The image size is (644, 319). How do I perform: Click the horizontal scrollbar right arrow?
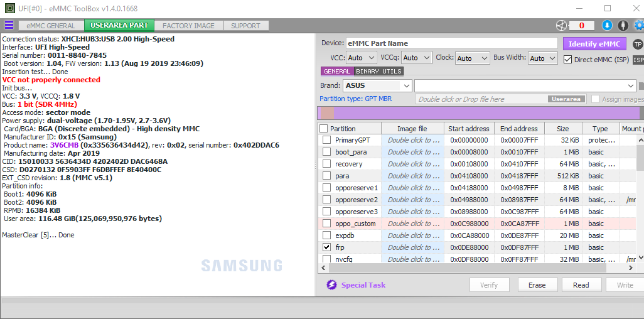coord(631,268)
